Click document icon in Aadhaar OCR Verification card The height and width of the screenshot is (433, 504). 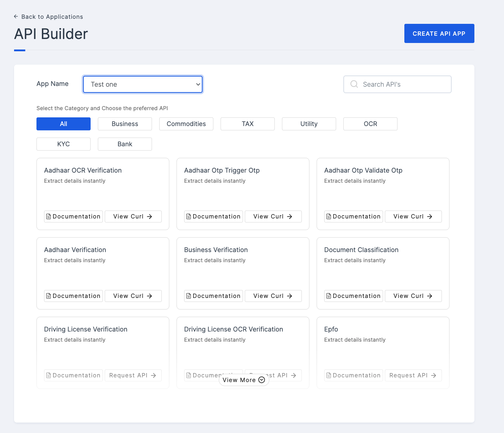point(48,217)
